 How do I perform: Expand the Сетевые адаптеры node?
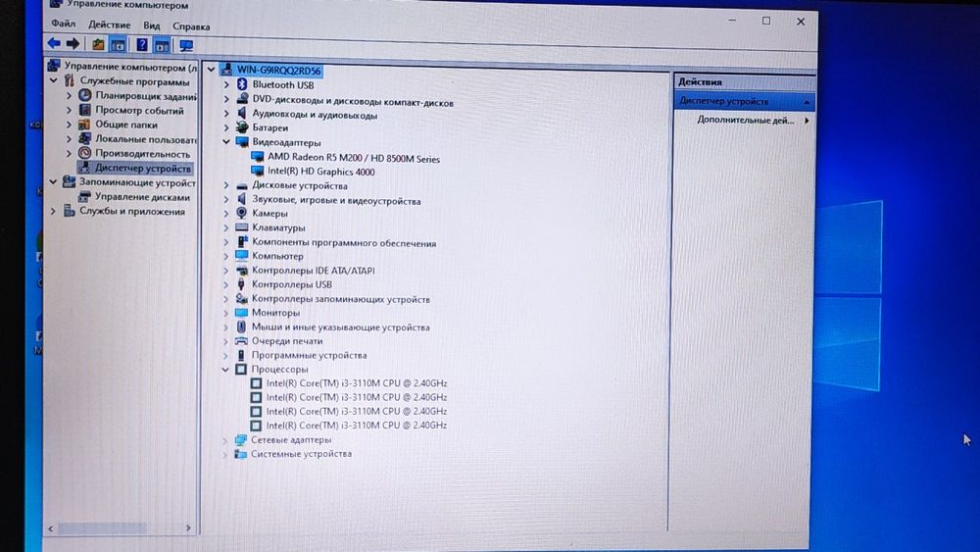(x=225, y=440)
